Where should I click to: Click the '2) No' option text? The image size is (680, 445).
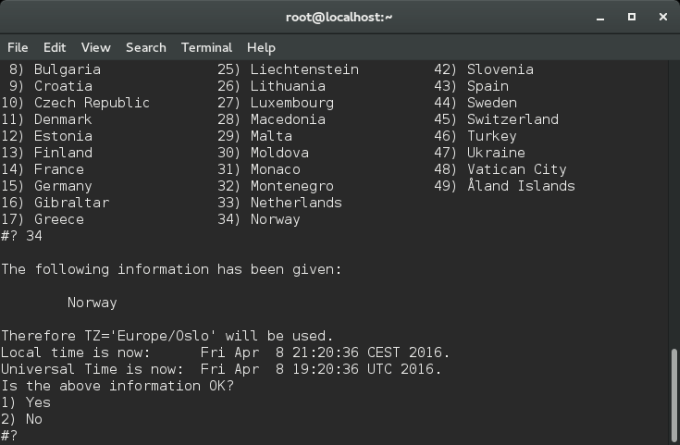(x=22, y=419)
